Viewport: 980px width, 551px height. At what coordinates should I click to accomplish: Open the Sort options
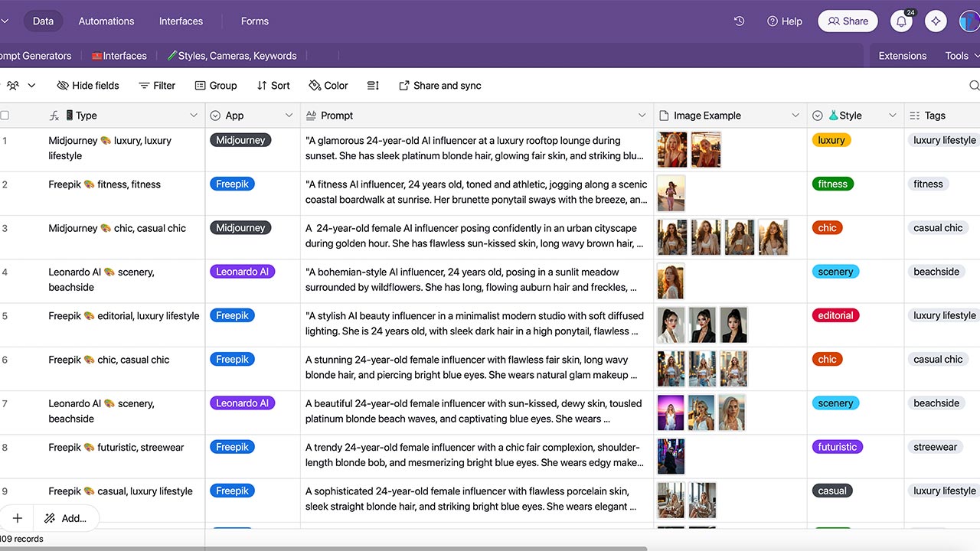[x=273, y=86]
